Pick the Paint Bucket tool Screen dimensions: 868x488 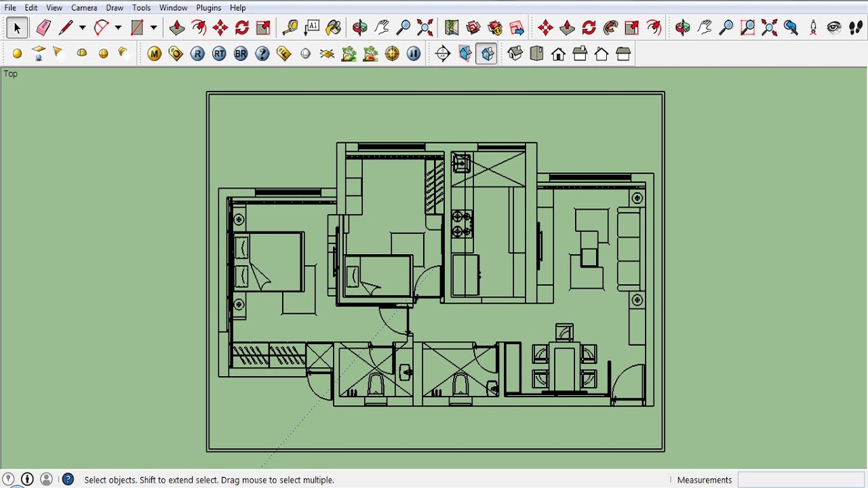[x=334, y=28]
